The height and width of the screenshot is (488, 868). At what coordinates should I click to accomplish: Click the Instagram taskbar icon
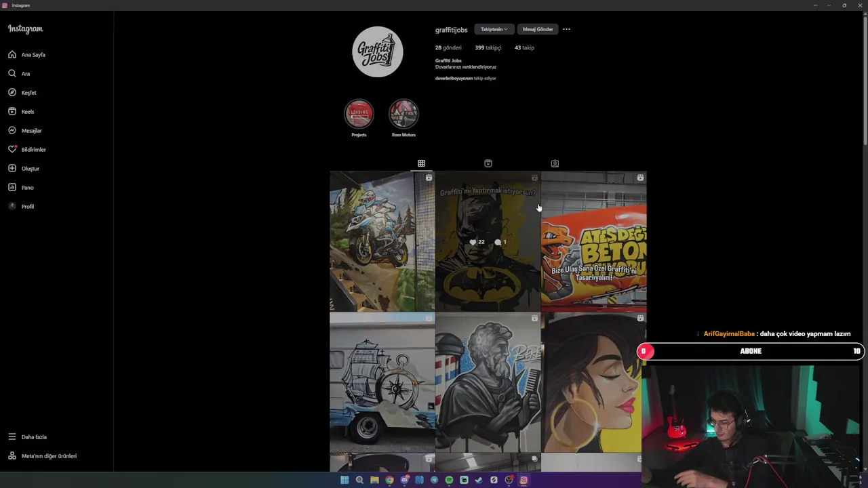click(x=524, y=480)
